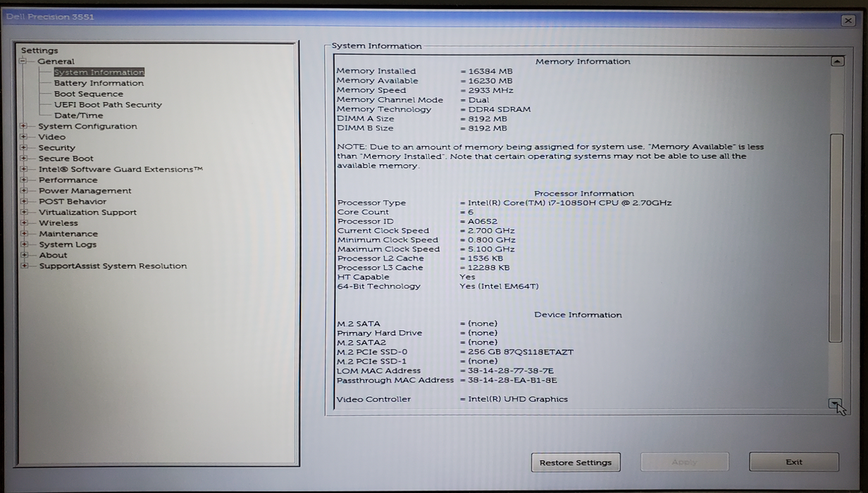
Task: Expand the Security plus icon
Action: tap(24, 148)
